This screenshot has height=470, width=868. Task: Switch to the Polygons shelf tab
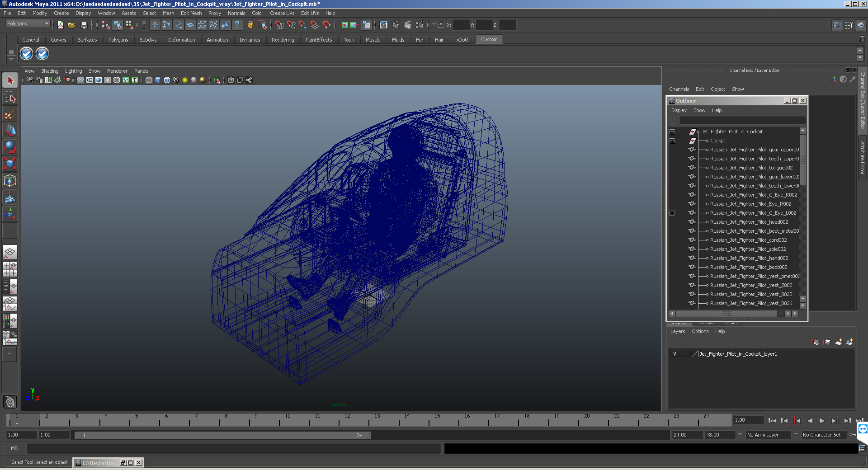pos(118,40)
